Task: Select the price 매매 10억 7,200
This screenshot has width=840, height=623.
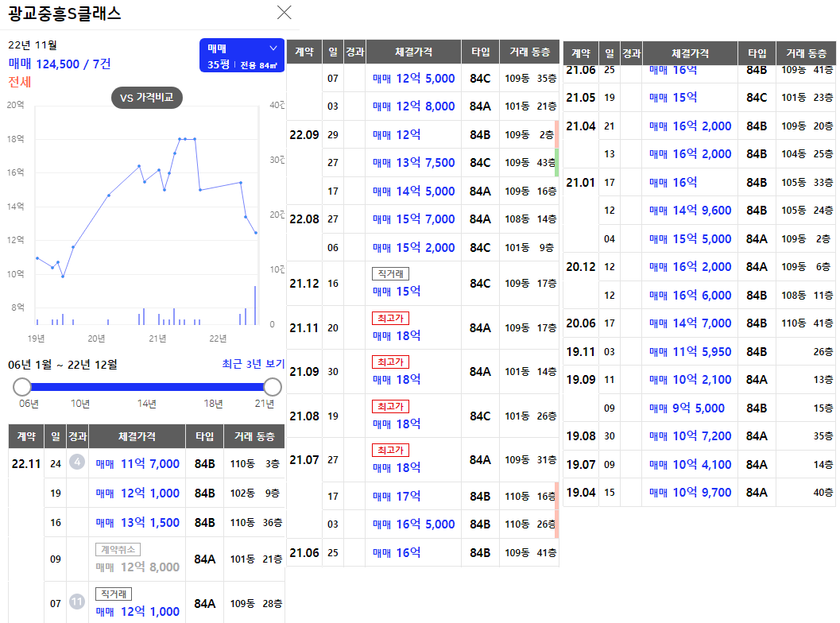Action: 690,436
